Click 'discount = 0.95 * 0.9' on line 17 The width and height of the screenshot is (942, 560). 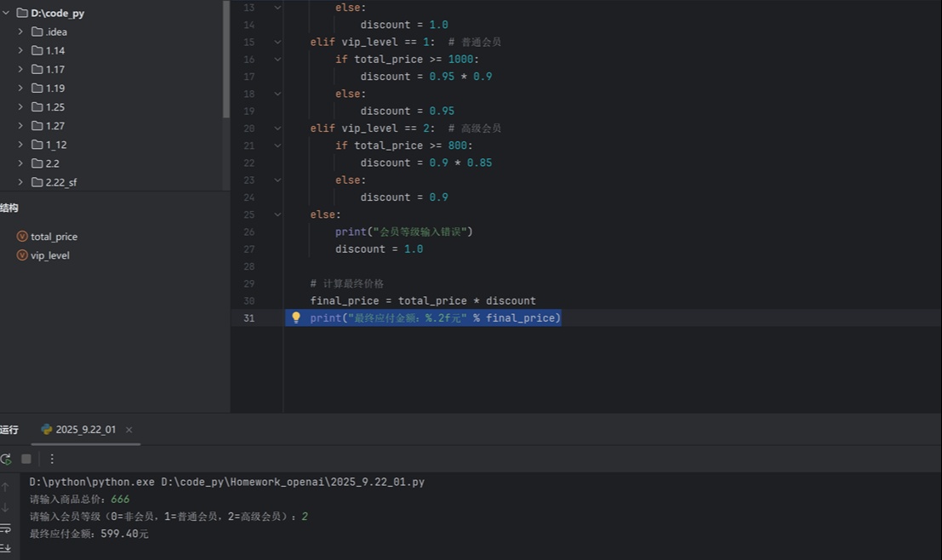[x=426, y=77]
